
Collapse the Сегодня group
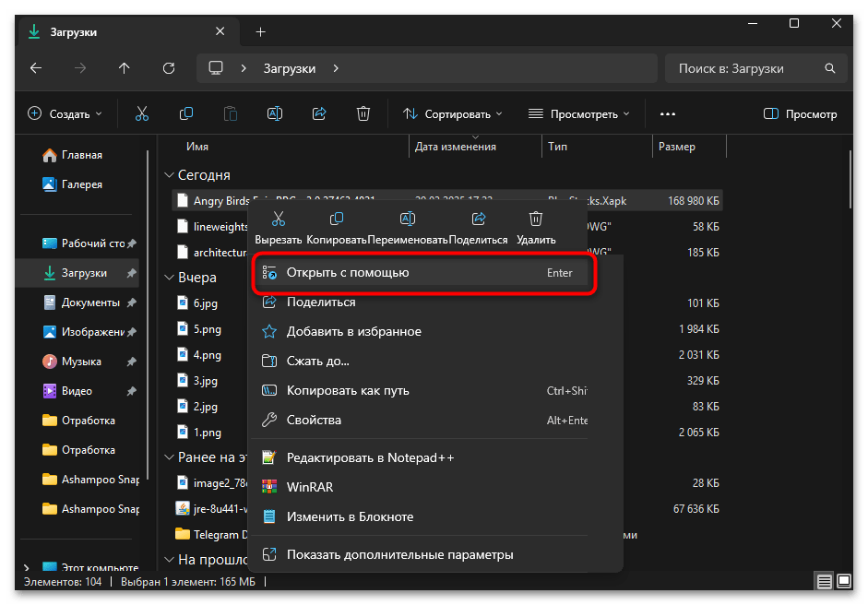[169, 175]
